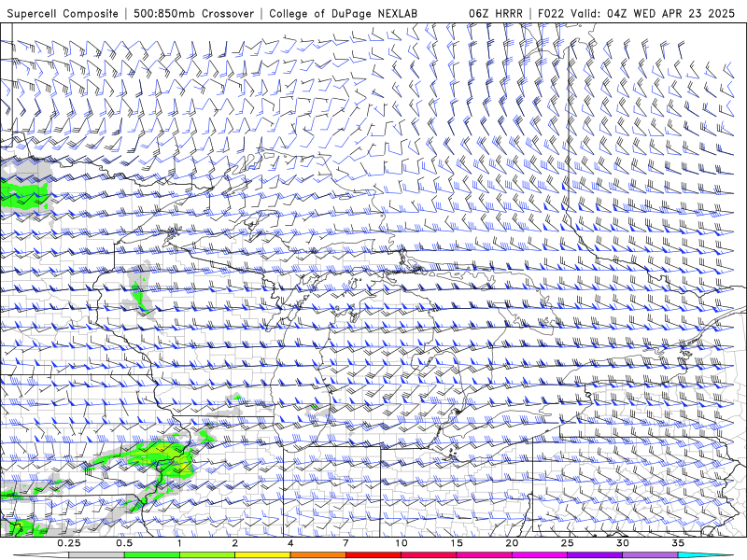Click the legend value 35

678,543
